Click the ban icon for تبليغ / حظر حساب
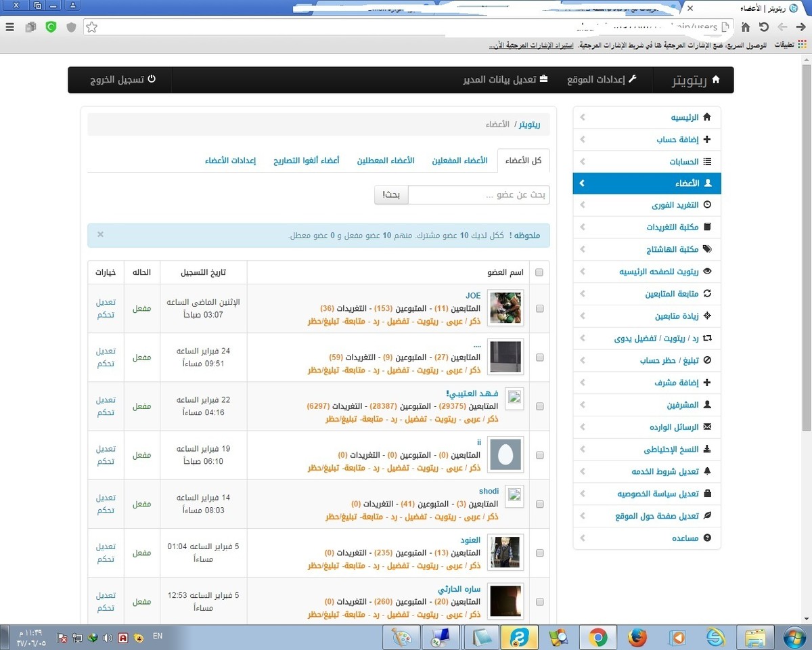This screenshot has height=650, width=812. (x=708, y=361)
